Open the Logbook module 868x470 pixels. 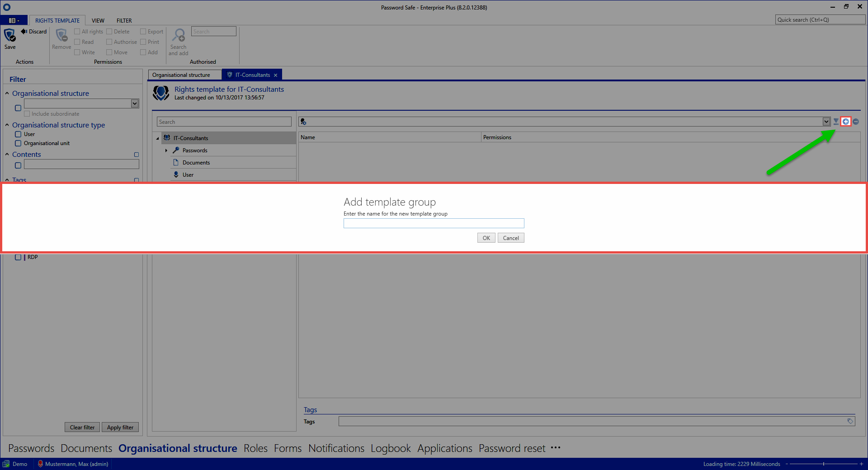coord(391,448)
